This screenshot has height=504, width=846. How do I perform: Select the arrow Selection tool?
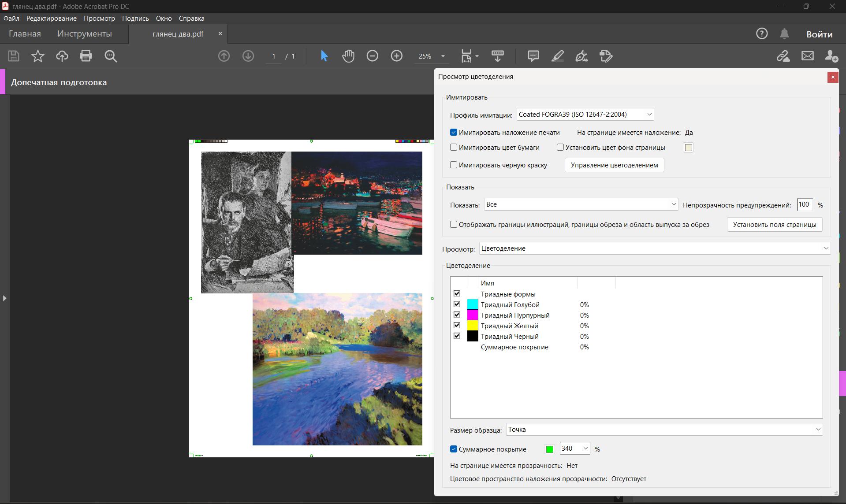324,56
